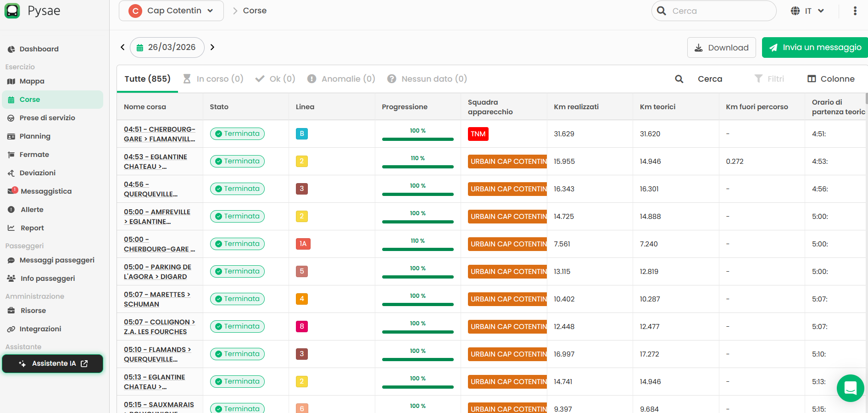Click the Km realizzati column header
The image size is (868, 413).
576,107
